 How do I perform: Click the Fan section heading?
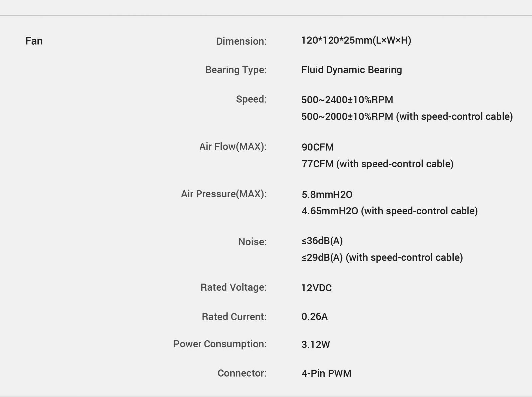pyautogui.click(x=34, y=41)
